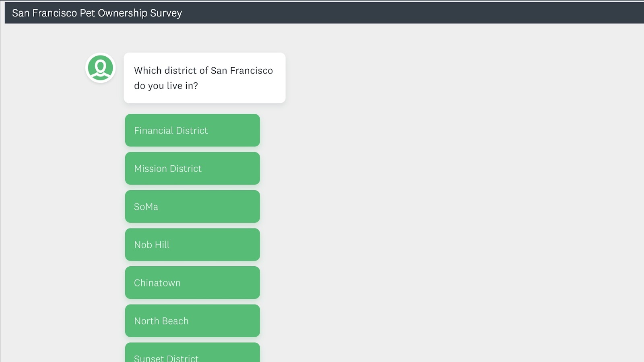
Task: Select North Beach as your district
Action: coord(192,321)
